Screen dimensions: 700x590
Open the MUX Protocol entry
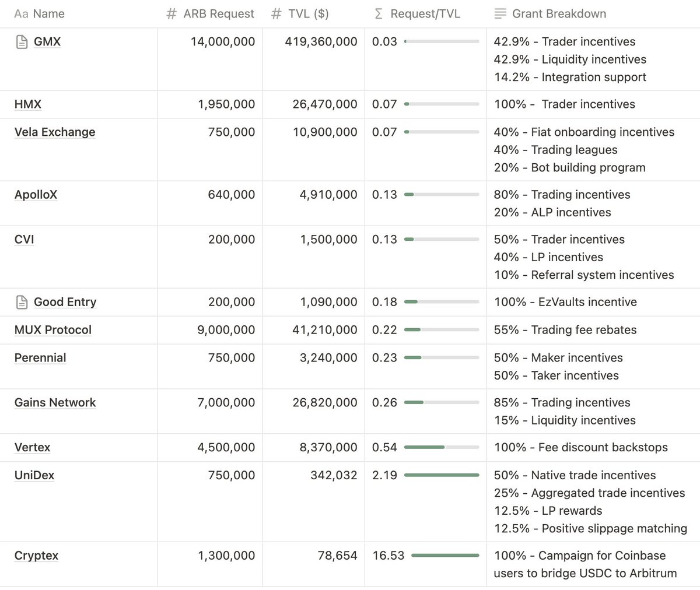tap(53, 330)
